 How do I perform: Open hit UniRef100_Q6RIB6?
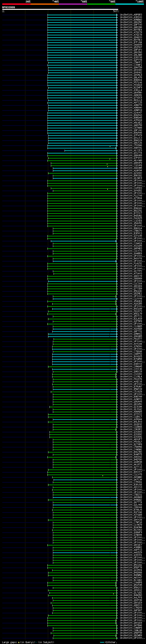tap(131, 27)
